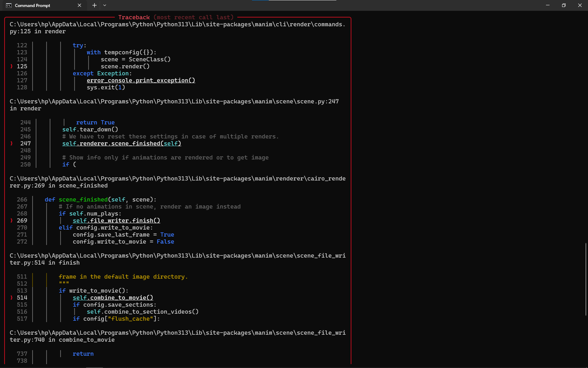Close the terminal window

580,5
